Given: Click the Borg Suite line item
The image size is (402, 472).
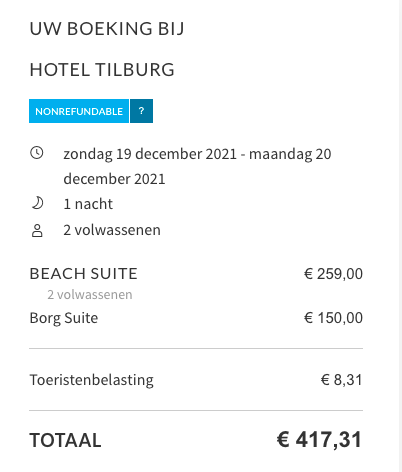Looking at the screenshot, I should pyautogui.click(x=64, y=318).
